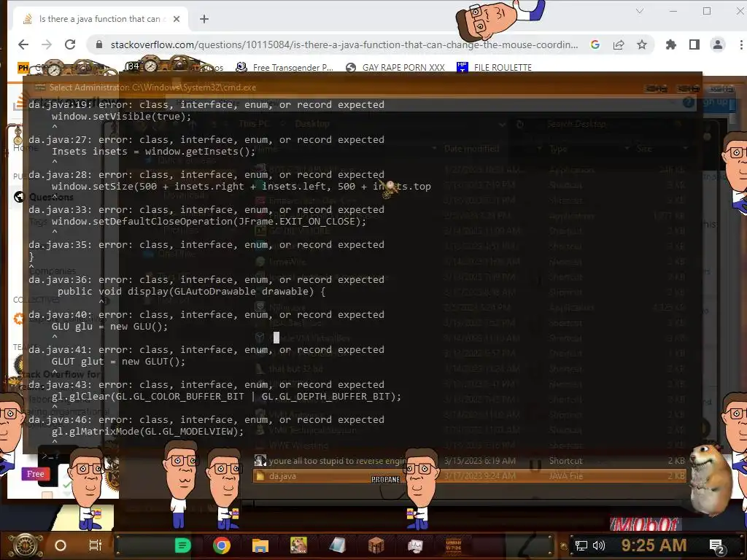Click 'window.setDefaultCloseOperation' line in cmd
Viewport: 747px width, 560px height.
tap(209, 222)
